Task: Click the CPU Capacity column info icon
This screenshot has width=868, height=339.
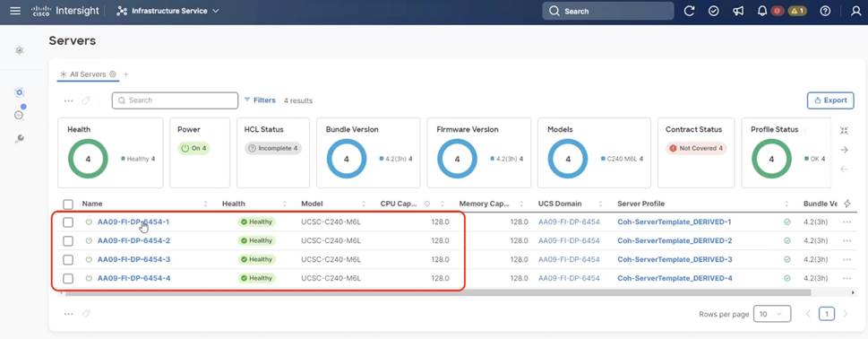Action: [426, 204]
